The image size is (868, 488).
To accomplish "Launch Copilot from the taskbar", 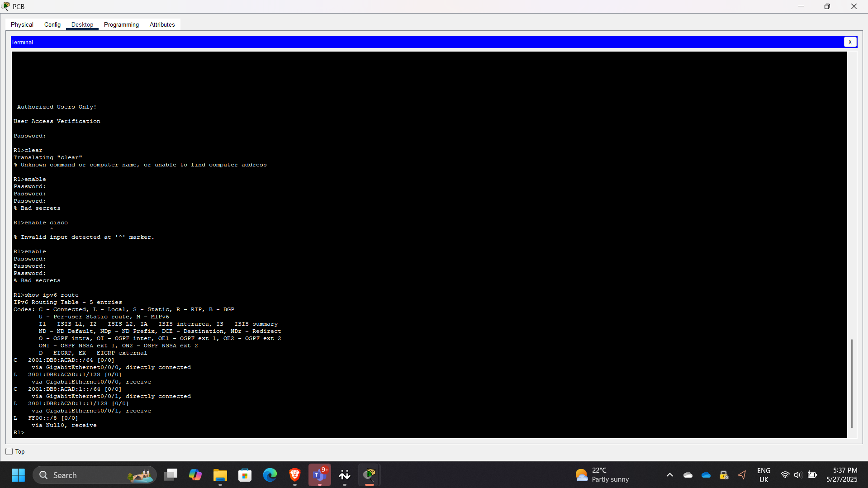I will (x=195, y=475).
